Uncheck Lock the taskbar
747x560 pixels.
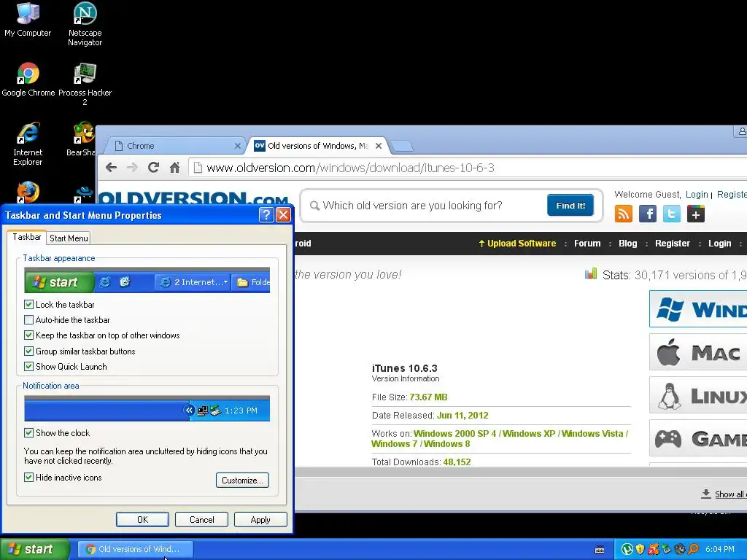click(x=28, y=304)
